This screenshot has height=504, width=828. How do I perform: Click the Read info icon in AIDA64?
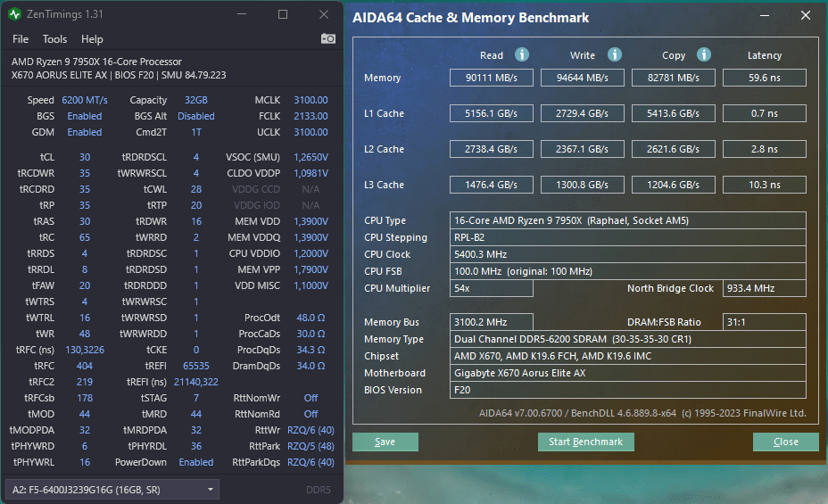coord(522,54)
